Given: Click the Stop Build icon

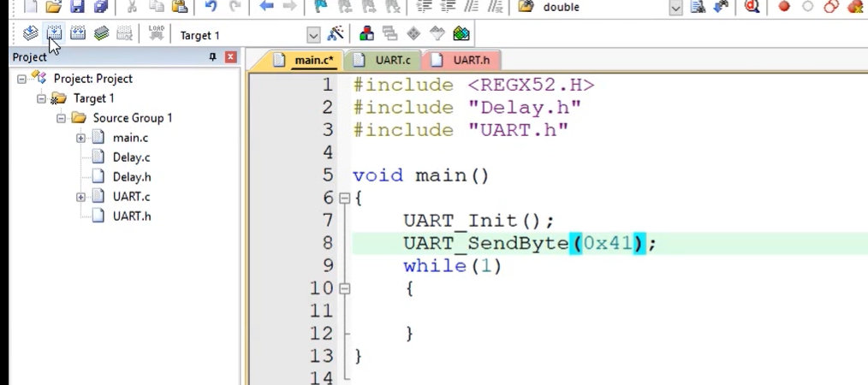Looking at the screenshot, I should click(125, 33).
